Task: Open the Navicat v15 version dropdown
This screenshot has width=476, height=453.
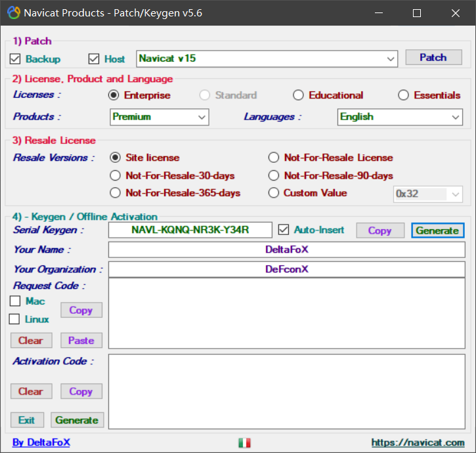Action: tap(390, 58)
